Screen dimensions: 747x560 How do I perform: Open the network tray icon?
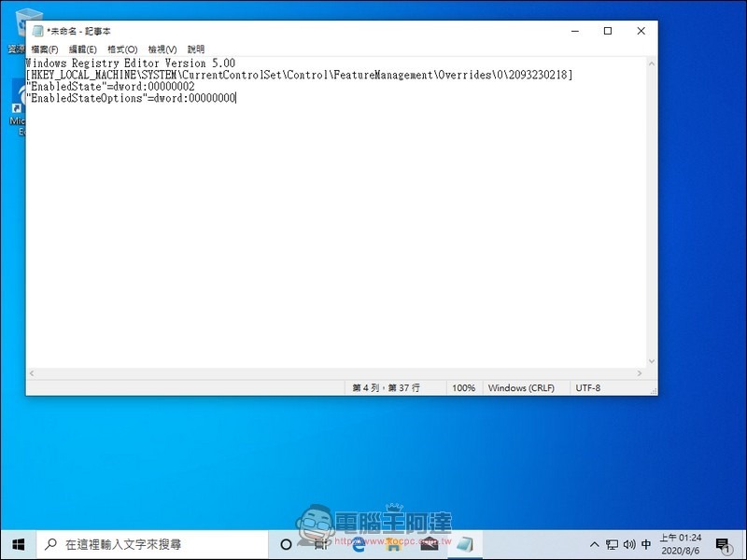[612, 544]
